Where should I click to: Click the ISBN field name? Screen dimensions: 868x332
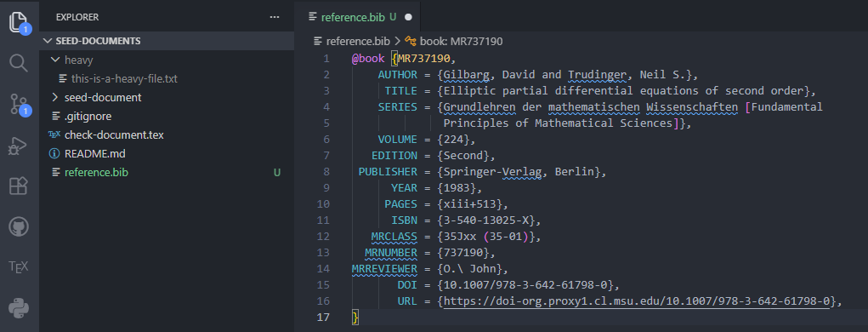point(404,220)
